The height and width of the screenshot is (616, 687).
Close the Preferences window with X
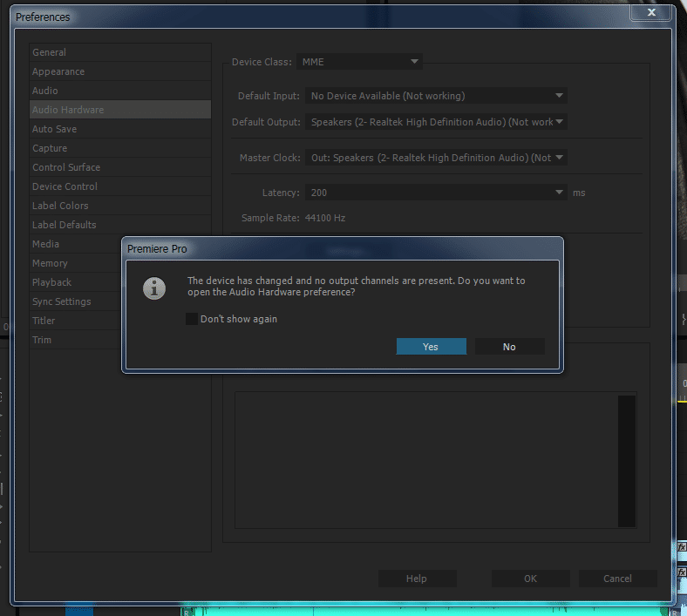[651, 12]
